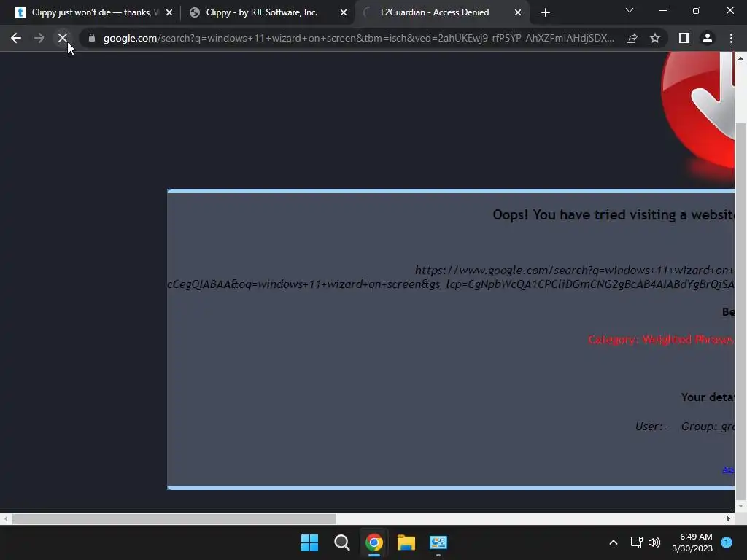Open the Windows Start menu
This screenshot has width=747, height=560.
pyautogui.click(x=309, y=542)
